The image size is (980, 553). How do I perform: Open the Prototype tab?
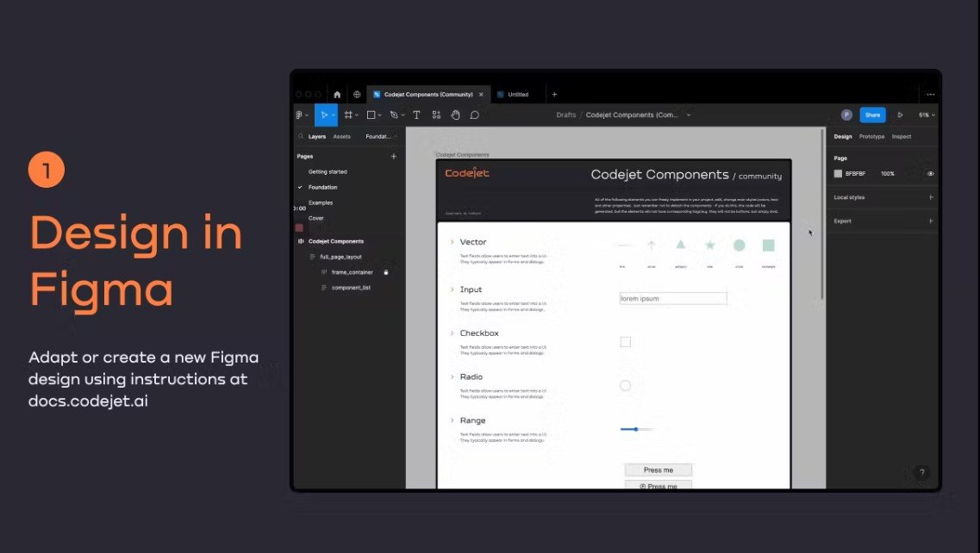point(872,136)
